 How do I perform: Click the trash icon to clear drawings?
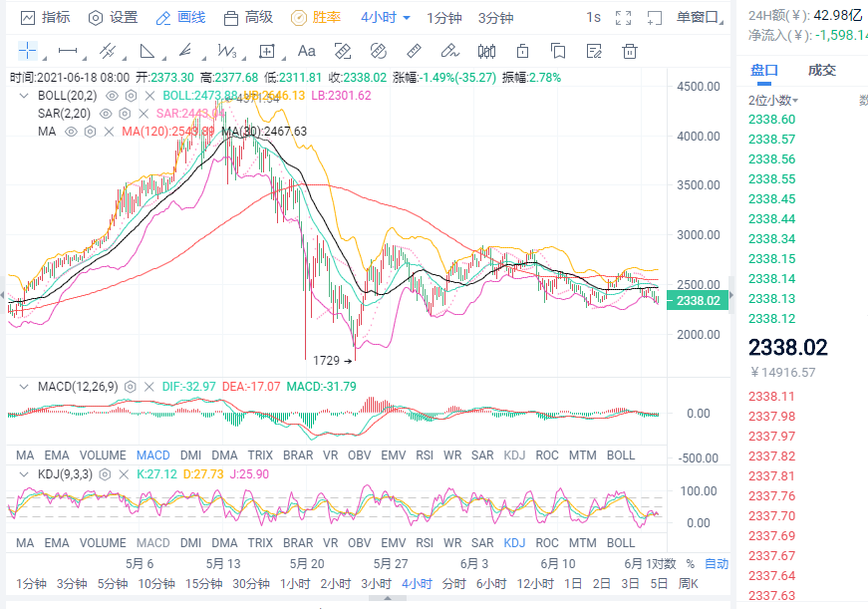click(629, 51)
